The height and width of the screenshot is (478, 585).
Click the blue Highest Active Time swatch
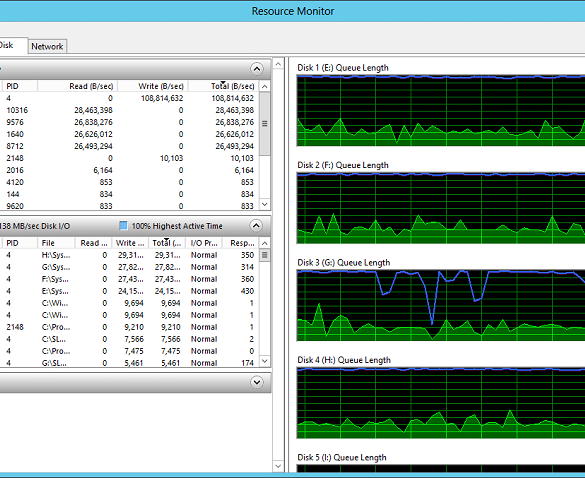point(123,226)
